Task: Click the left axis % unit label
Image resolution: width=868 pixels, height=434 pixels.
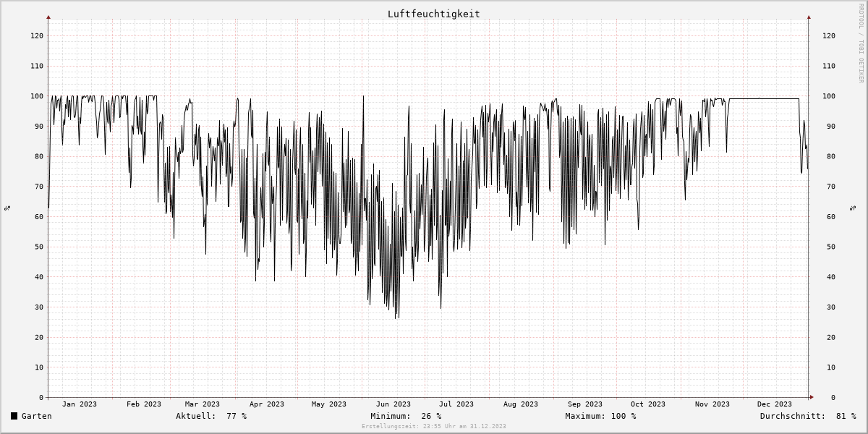Action: click(7, 208)
